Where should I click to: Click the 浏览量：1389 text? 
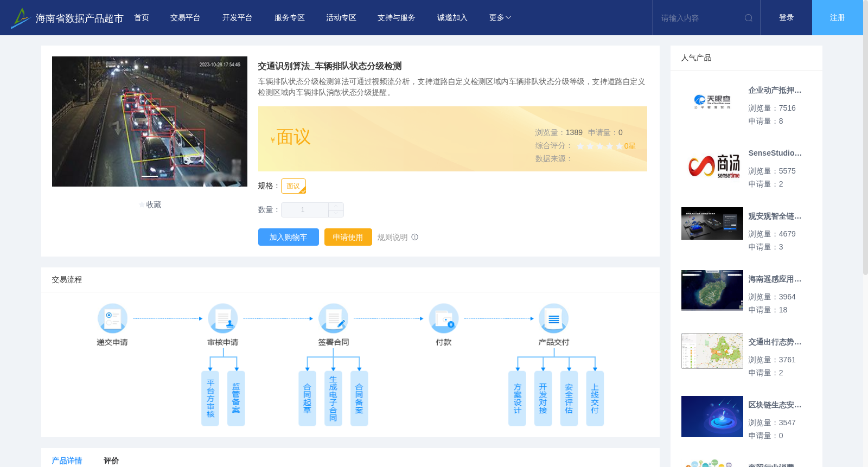coord(559,133)
